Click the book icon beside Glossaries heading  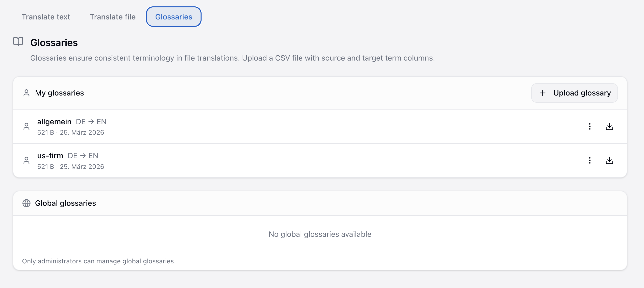click(x=18, y=42)
